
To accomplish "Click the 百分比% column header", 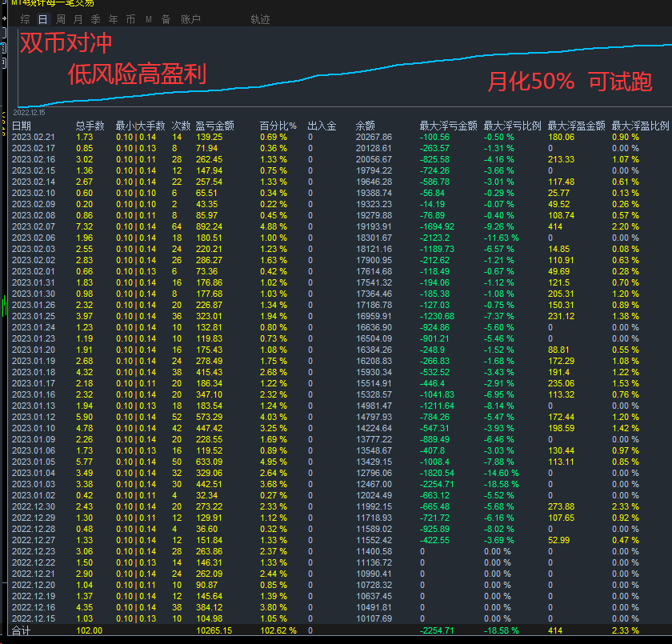I will click(278, 126).
